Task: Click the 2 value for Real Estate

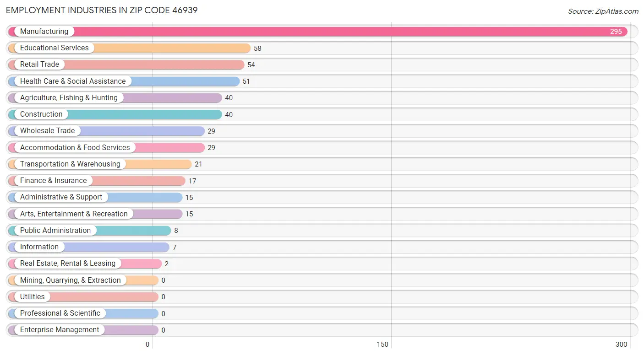Action: pyautogui.click(x=167, y=264)
